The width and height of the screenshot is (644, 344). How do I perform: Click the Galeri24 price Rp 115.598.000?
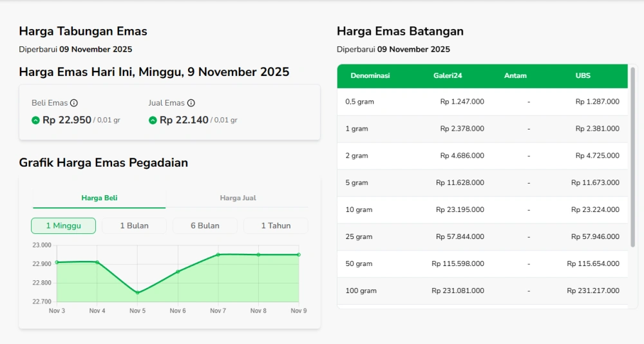coord(458,264)
